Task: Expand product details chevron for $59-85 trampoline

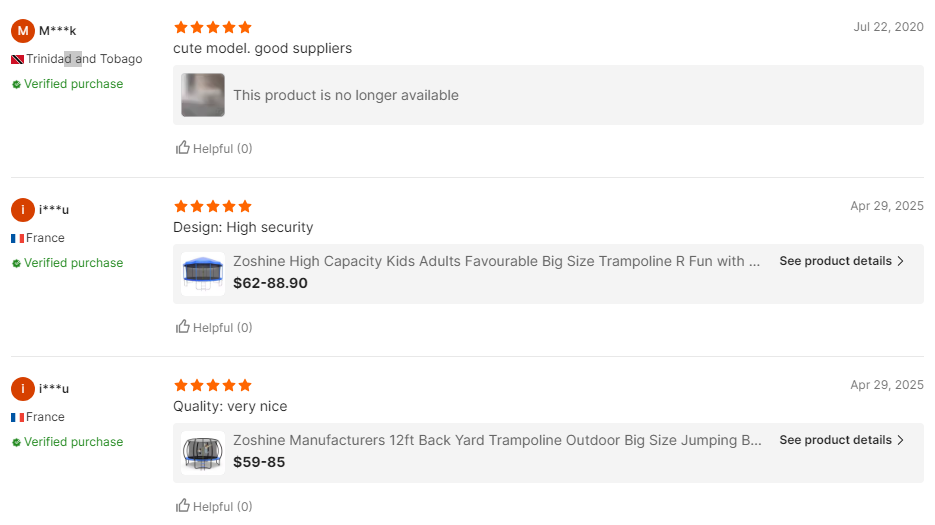Action: [x=900, y=440]
